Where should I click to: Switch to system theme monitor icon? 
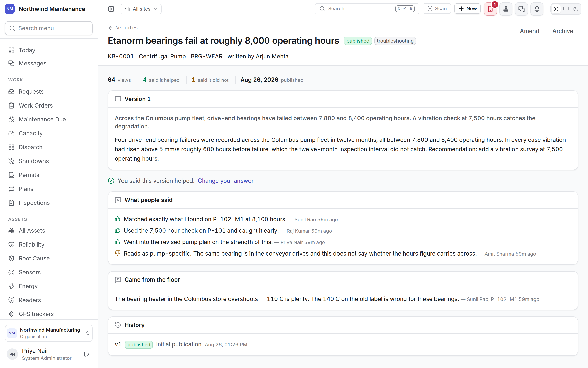(x=566, y=9)
